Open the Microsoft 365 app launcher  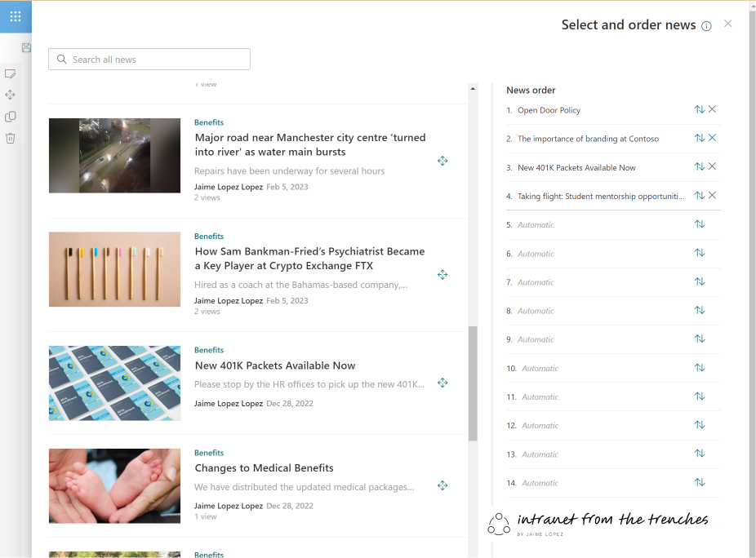[15, 15]
